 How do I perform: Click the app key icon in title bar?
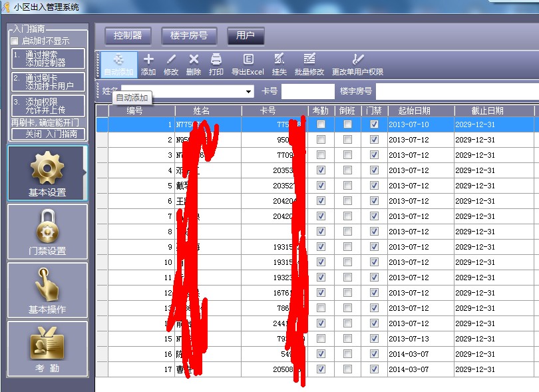(x=6, y=7)
